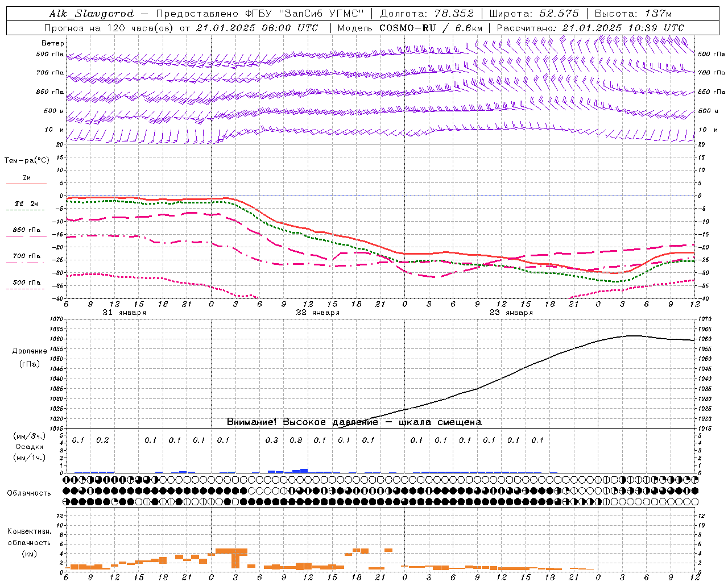Select the 850 гПа temperature legend label

(x=27, y=230)
